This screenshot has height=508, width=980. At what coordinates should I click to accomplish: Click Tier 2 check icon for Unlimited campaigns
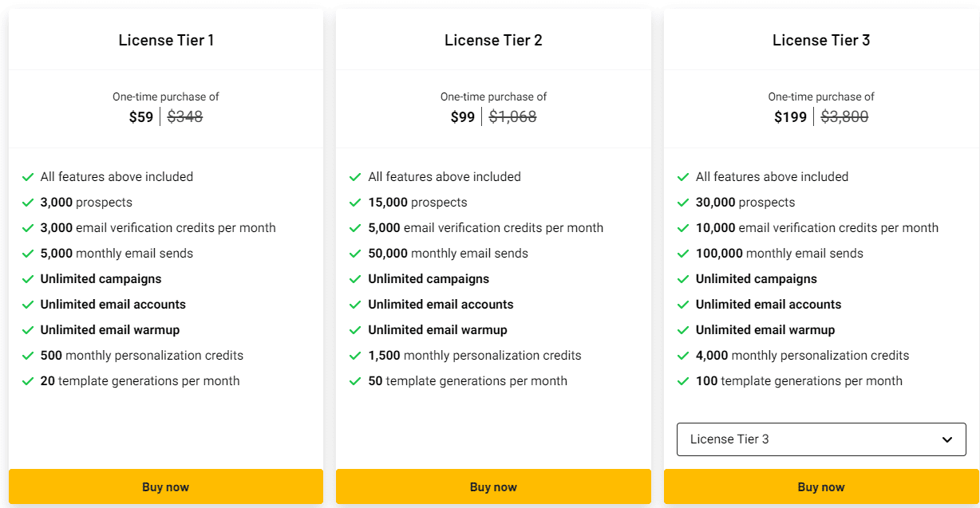point(355,279)
